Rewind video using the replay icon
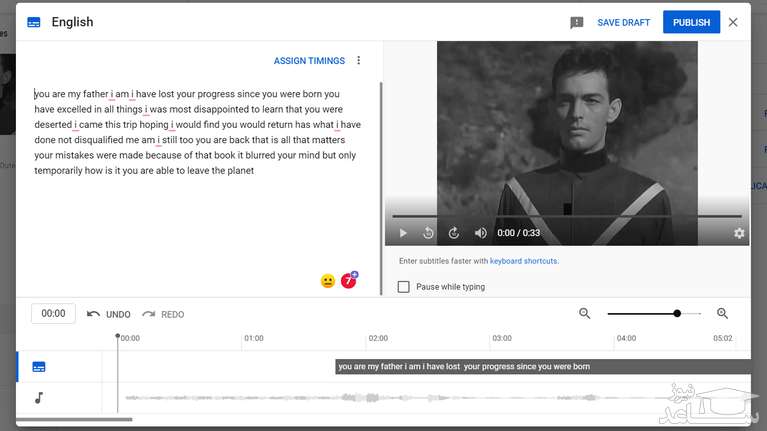 (x=428, y=233)
